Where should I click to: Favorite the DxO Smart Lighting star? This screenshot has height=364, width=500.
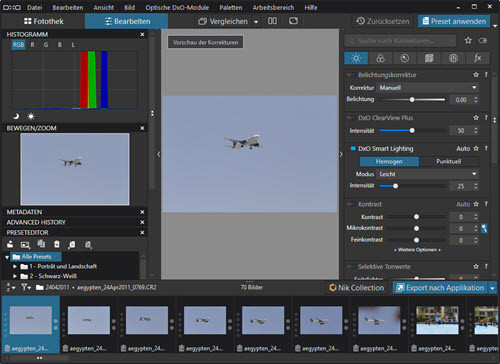pyautogui.click(x=476, y=148)
